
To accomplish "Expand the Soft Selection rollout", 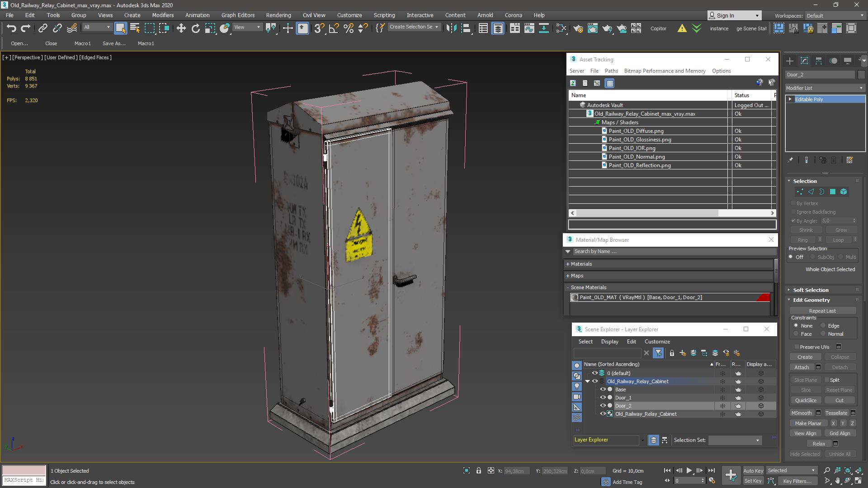I will pos(810,290).
